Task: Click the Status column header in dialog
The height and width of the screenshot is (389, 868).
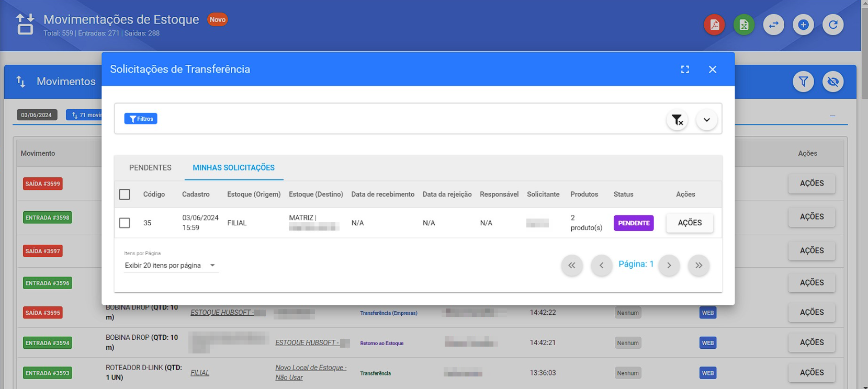Action: 624,194
